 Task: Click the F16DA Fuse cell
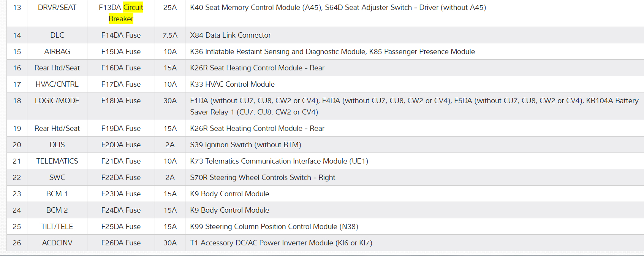[121, 68]
